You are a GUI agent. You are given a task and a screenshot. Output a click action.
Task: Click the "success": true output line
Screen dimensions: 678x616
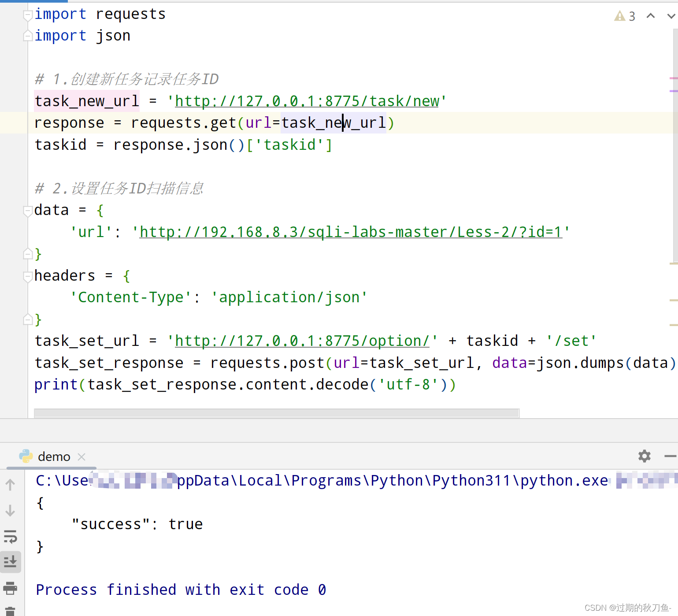click(x=137, y=524)
